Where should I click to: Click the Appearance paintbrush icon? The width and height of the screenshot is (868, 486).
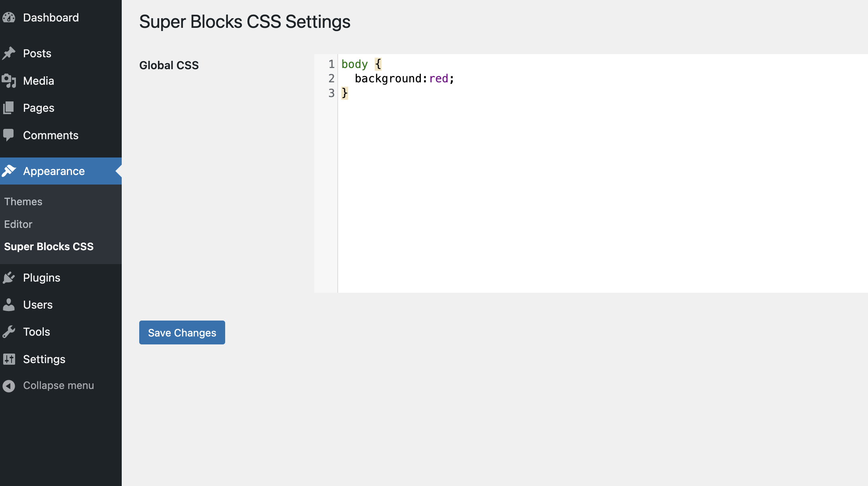click(9, 171)
